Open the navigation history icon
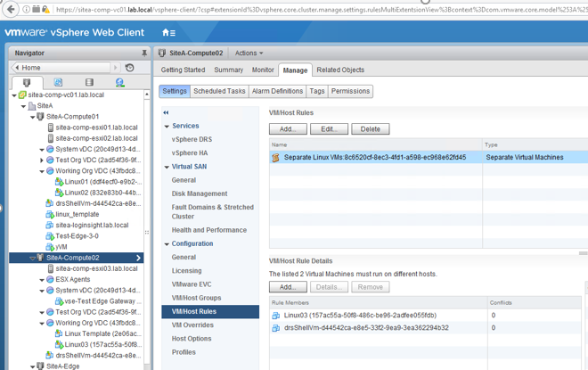 [130, 68]
